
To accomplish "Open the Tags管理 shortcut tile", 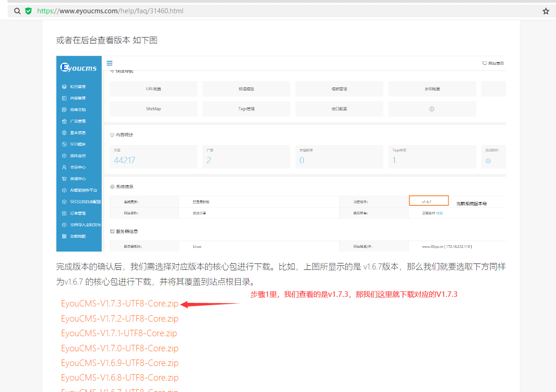I will [246, 109].
